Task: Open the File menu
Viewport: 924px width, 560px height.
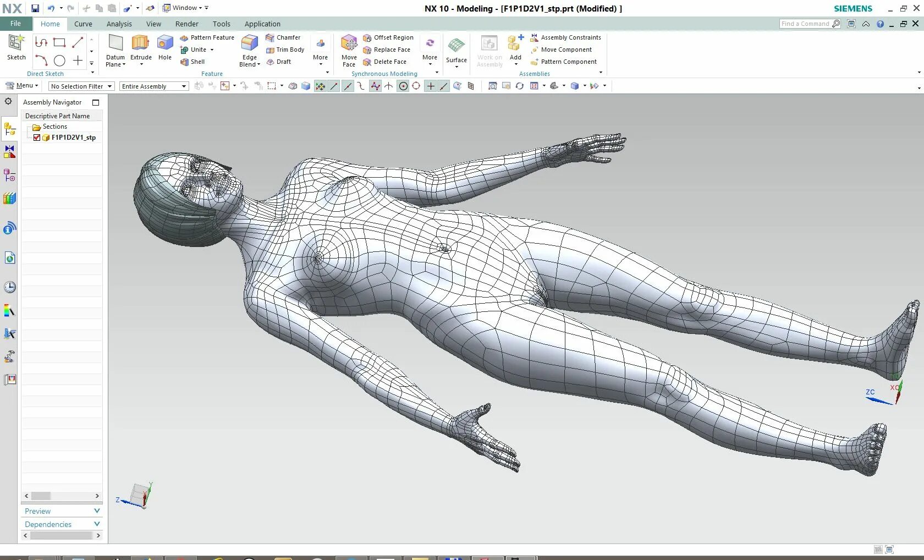Action: click(x=15, y=24)
